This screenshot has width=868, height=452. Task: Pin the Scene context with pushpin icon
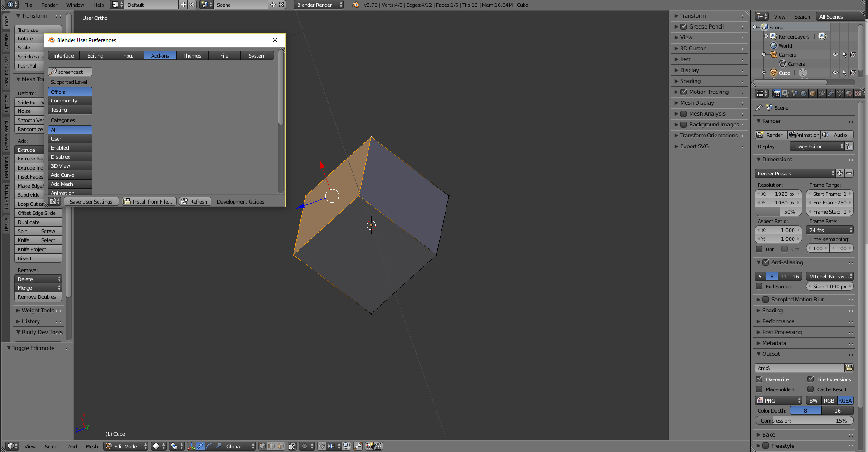click(759, 107)
